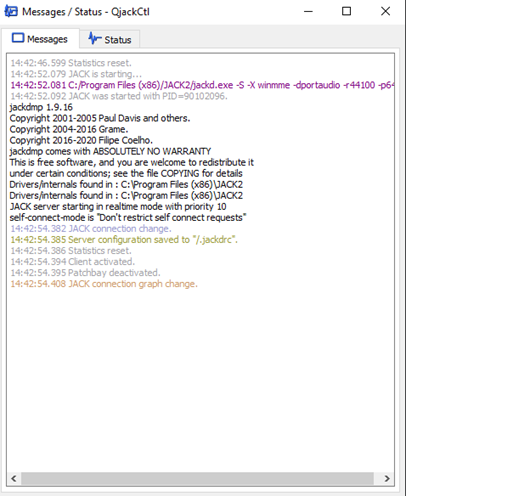Click "Copyright 2016-2020 Filipe Coelho." line
This screenshot has height=496, width=520.
pos(81,140)
